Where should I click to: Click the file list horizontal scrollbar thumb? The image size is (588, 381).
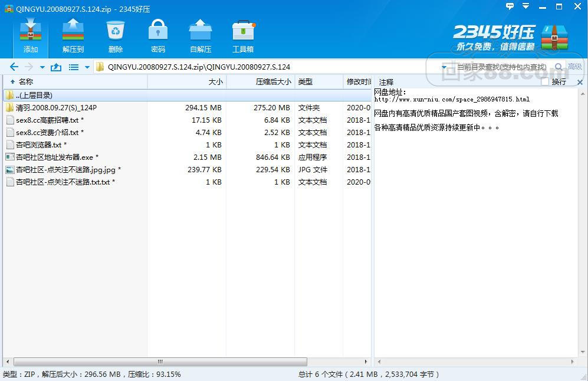point(160,362)
